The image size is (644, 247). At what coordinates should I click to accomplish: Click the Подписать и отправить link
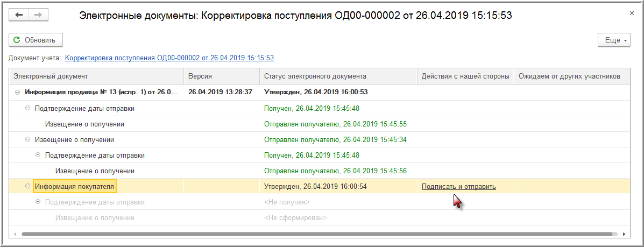(458, 187)
